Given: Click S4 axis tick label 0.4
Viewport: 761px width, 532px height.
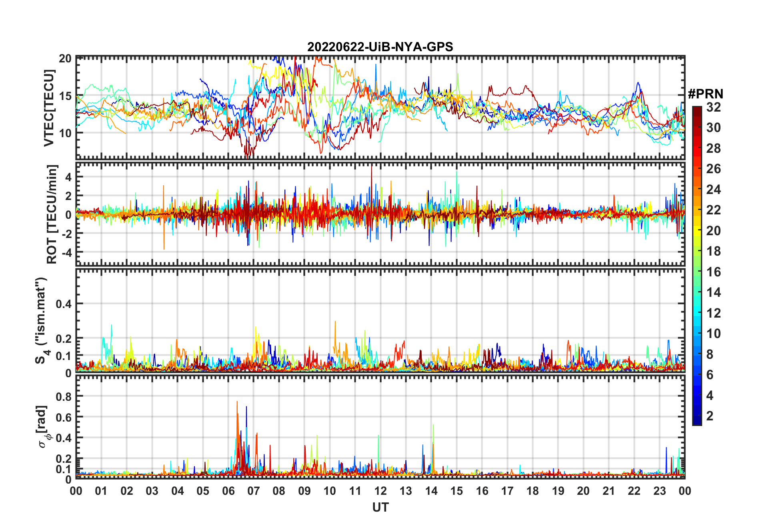Looking at the screenshot, I should [x=64, y=304].
